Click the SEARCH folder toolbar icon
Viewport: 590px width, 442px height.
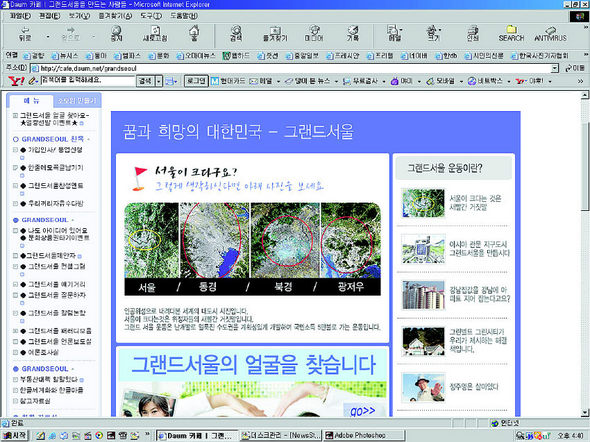(511, 34)
